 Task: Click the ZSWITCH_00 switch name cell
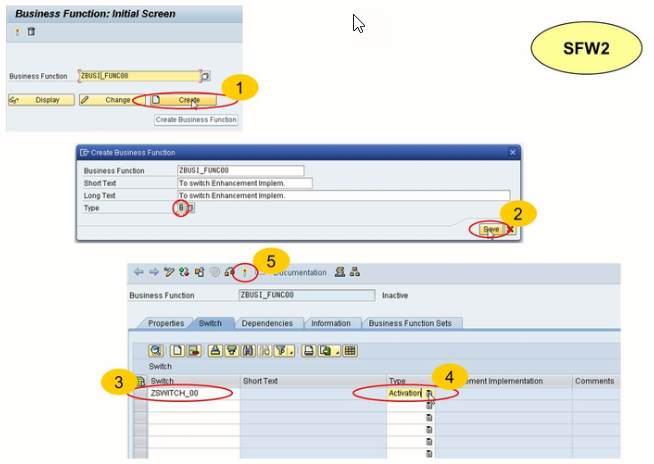coord(187,394)
